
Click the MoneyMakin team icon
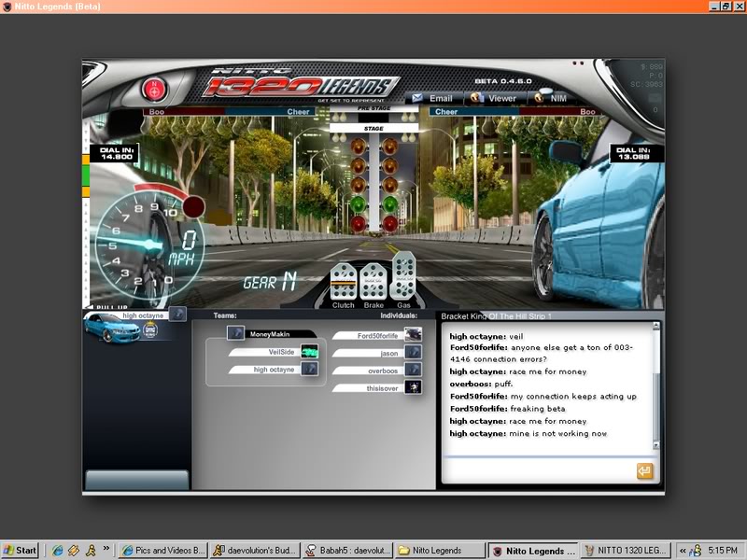click(236, 332)
